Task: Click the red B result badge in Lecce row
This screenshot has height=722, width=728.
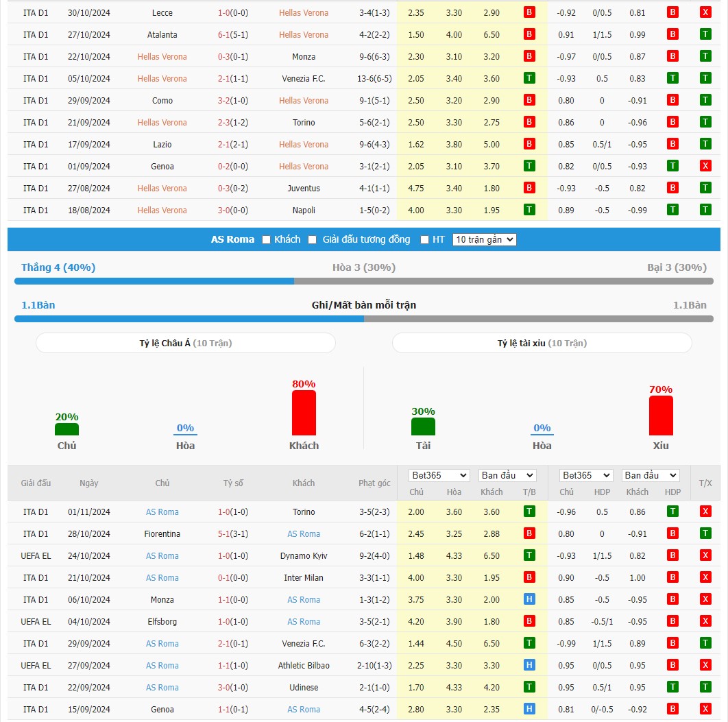Action: click(x=529, y=12)
